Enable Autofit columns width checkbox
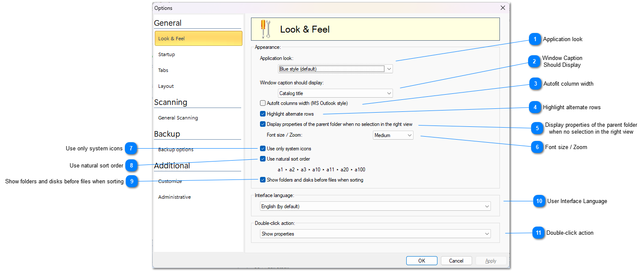The image size is (644, 272). point(263,103)
